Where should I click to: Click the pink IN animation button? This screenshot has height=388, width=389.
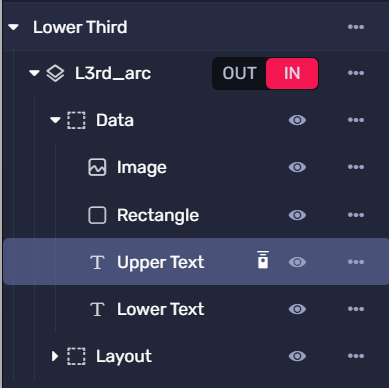[292, 73]
